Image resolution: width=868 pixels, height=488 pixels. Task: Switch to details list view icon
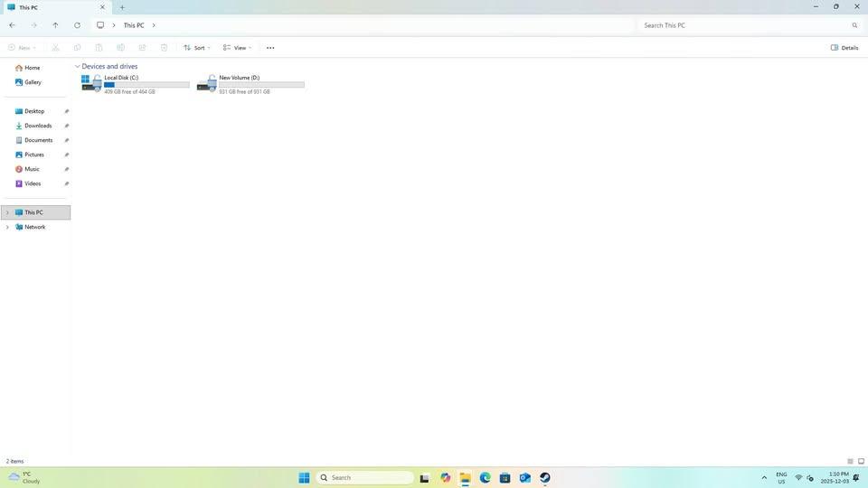click(x=850, y=461)
